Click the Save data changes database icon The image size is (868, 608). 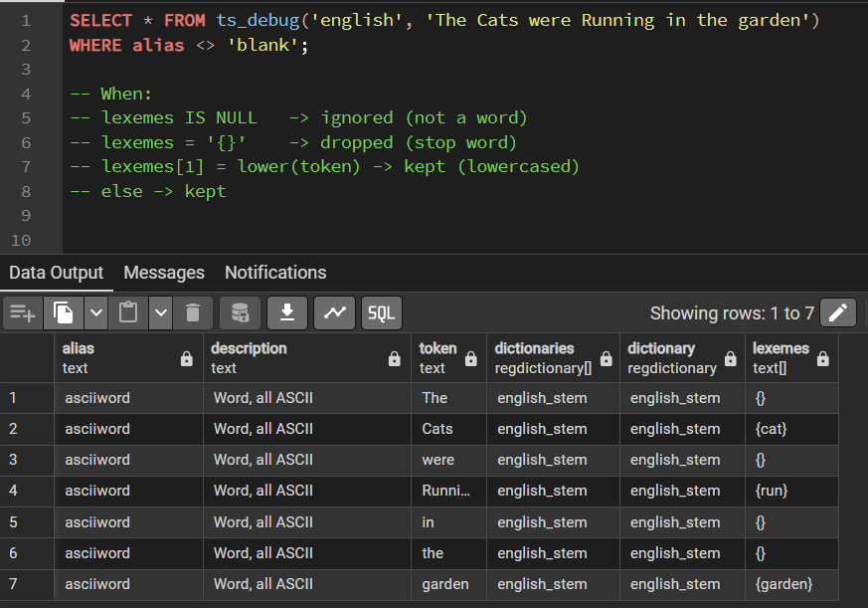pos(240,313)
